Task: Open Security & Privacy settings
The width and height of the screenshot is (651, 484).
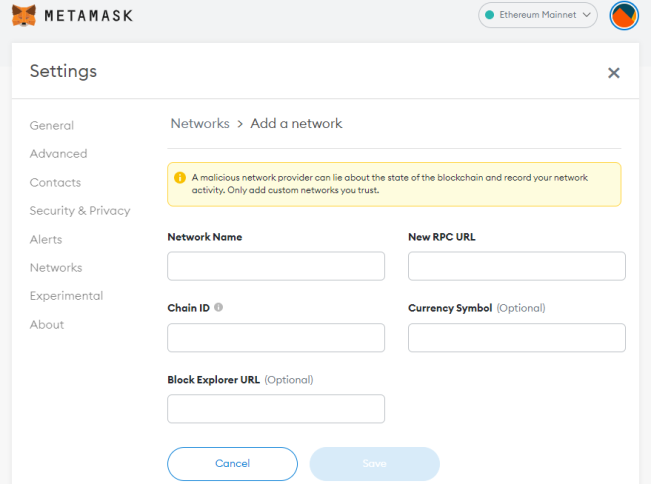Action: point(80,210)
